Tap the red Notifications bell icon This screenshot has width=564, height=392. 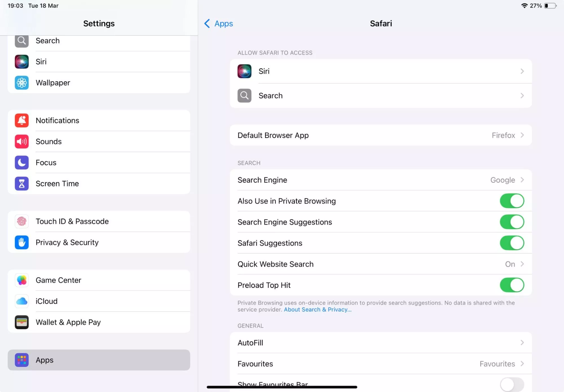point(22,121)
